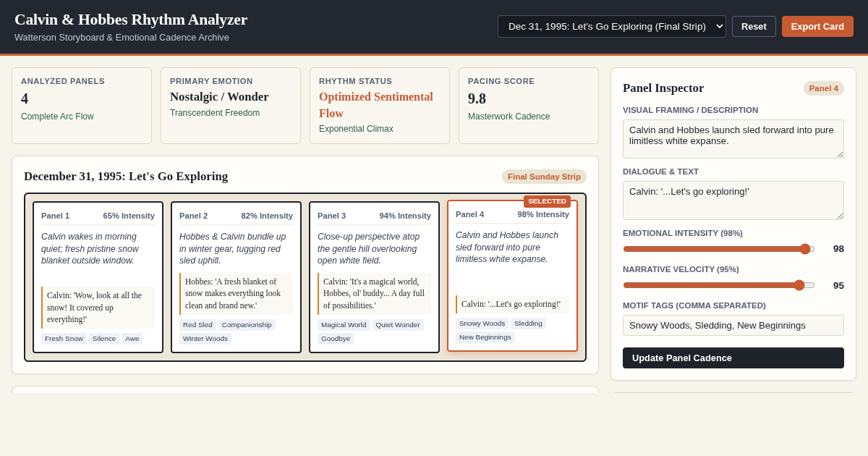Click the Update Panel Cadence button

pos(733,358)
